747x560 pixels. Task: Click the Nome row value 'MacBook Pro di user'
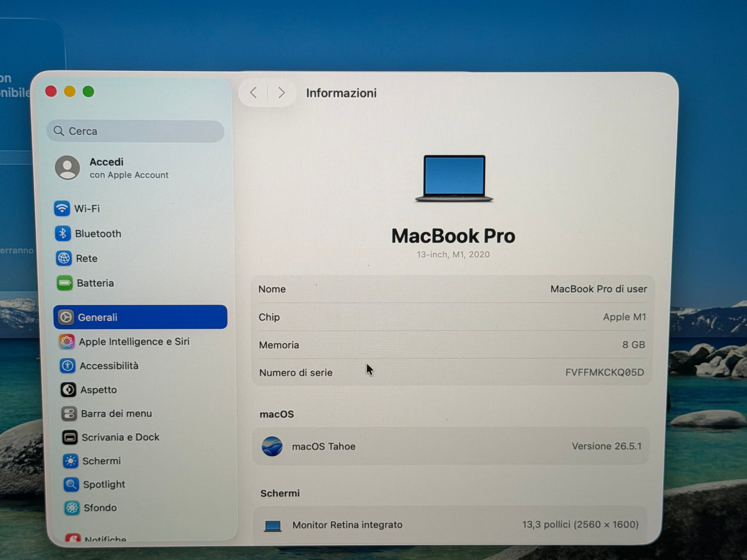(599, 289)
